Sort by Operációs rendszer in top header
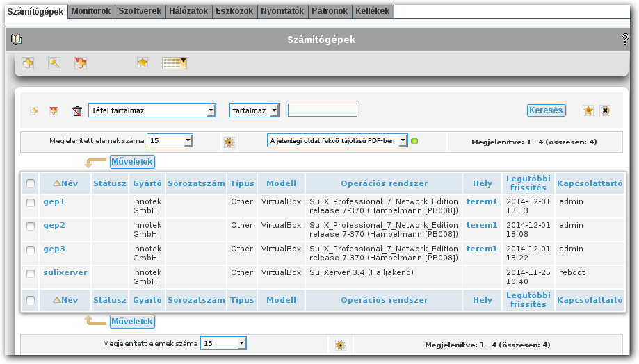Image resolution: width=639 pixels, height=364 pixels. (x=385, y=183)
